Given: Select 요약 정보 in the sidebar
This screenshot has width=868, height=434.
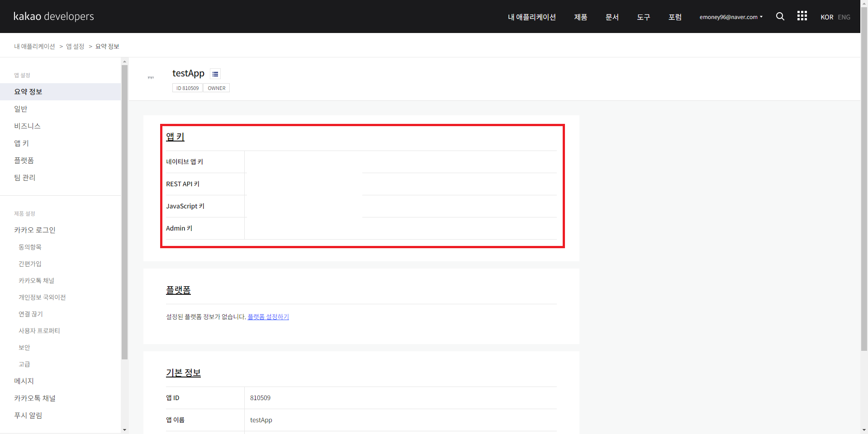Looking at the screenshot, I should pos(61,92).
